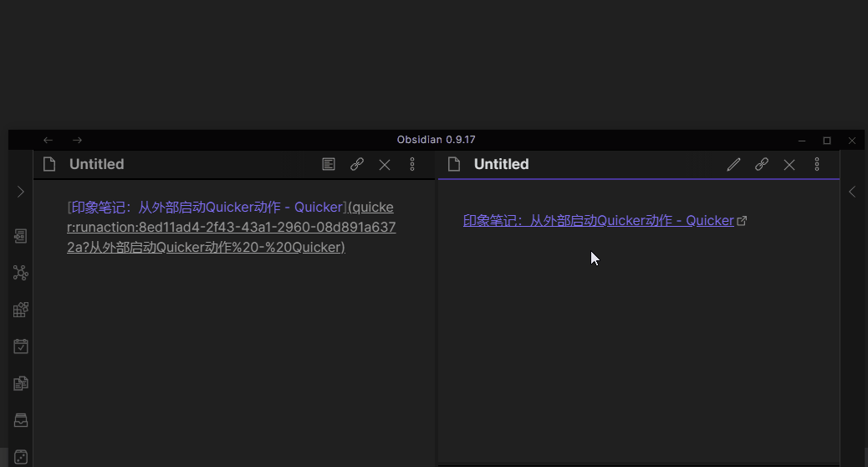The width and height of the screenshot is (868, 467).
Task: Click the quicker:runaction URL in editor
Action: point(232,227)
